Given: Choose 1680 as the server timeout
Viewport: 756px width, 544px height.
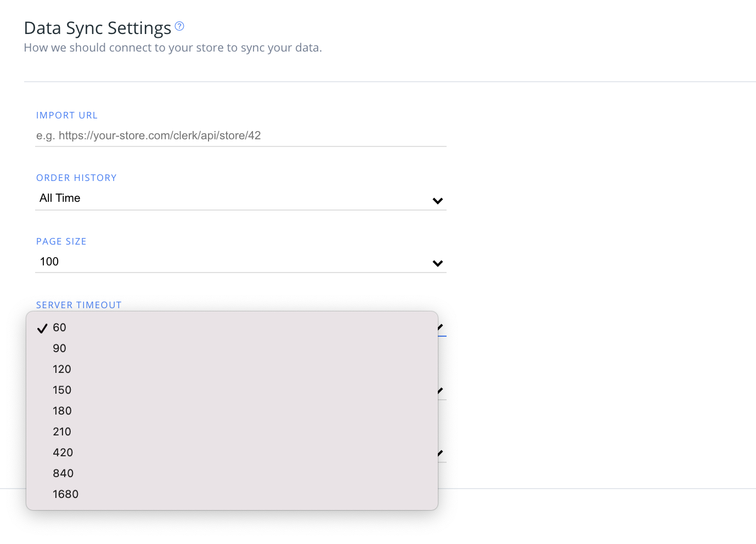Looking at the screenshot, I should (x=65, y=495).
